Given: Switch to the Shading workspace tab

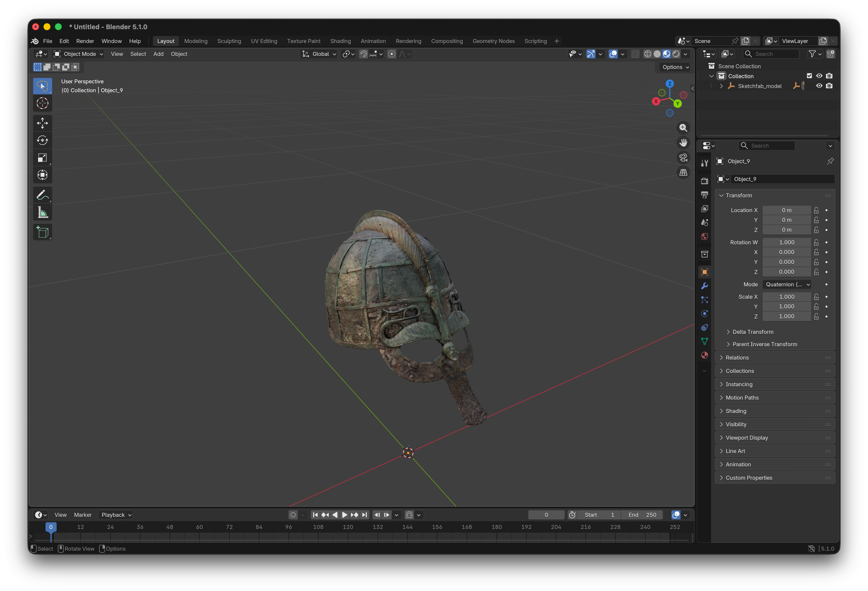Looking at the screenshot, I should (x=340, y=41).
